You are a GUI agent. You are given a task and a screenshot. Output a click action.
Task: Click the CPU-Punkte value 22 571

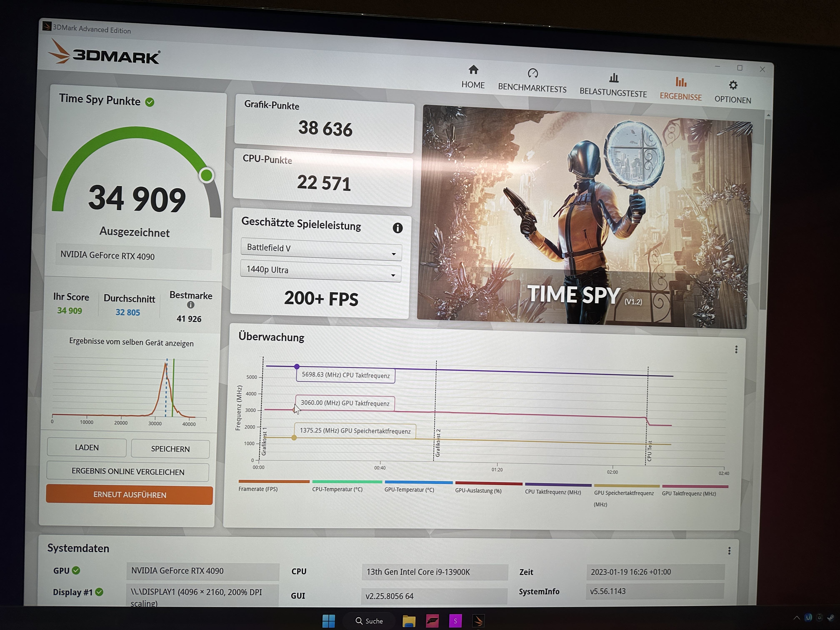[x=324, y=183]
